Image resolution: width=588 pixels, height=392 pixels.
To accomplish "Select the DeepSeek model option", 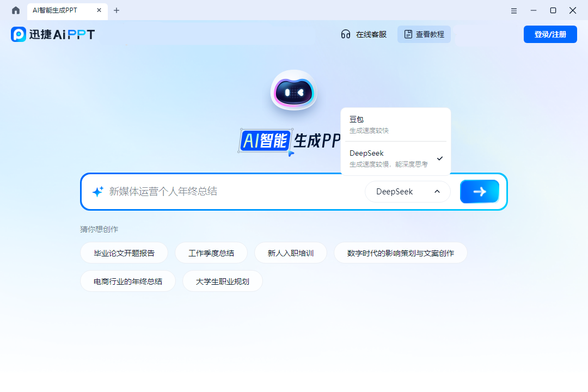I will (396, 158).
